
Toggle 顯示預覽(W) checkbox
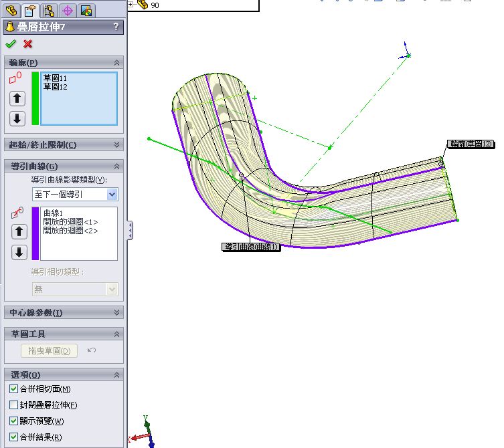click(13, 421)
